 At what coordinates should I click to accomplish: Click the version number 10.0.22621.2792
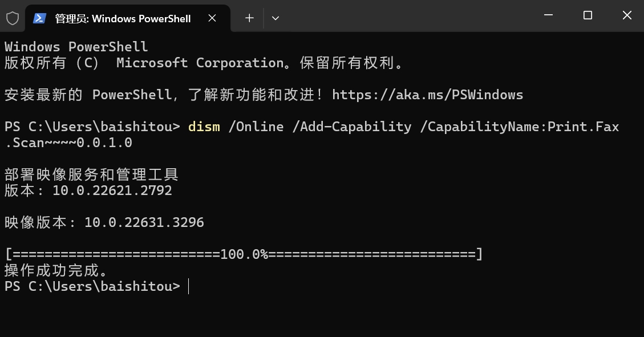point(112,190)
